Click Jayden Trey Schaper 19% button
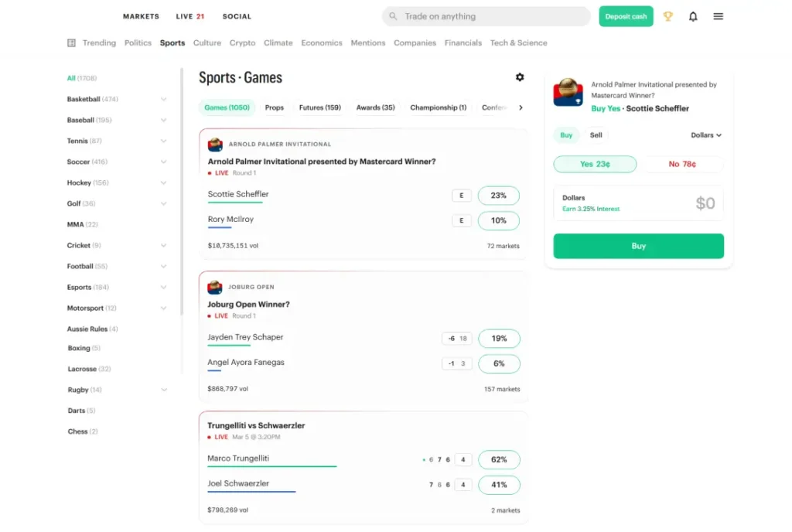 point(499,339)
